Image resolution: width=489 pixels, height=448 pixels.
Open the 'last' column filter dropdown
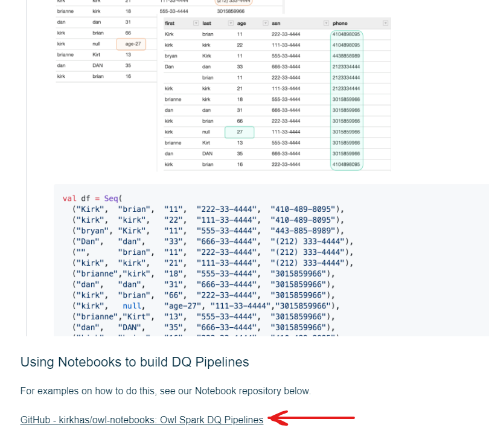(x=231, y=23)
